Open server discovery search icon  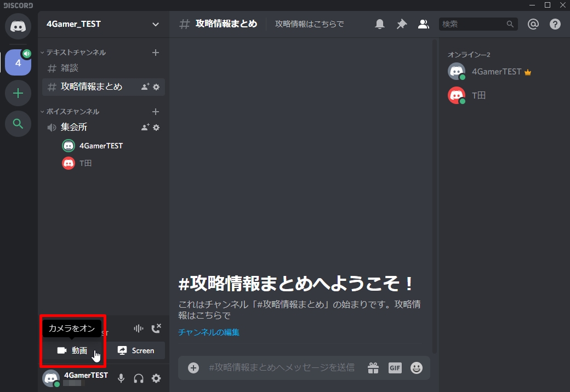click(18, 124)
